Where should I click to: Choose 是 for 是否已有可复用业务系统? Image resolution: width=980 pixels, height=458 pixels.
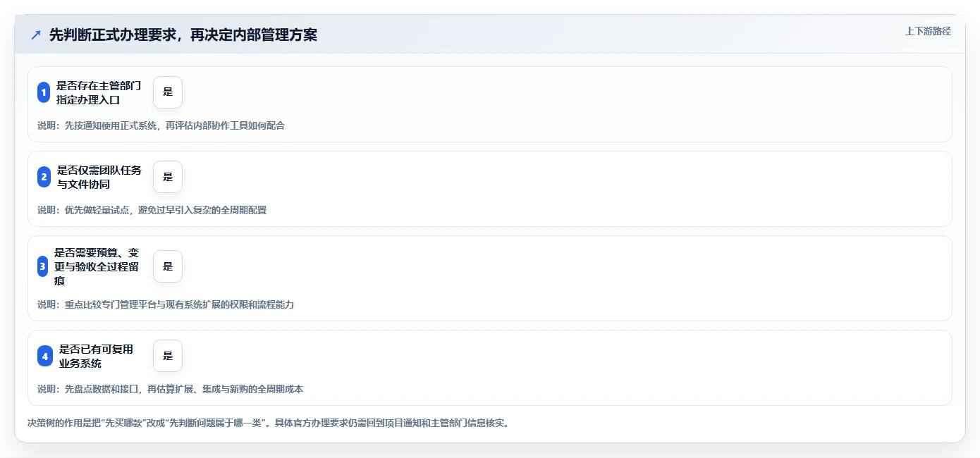168,356
